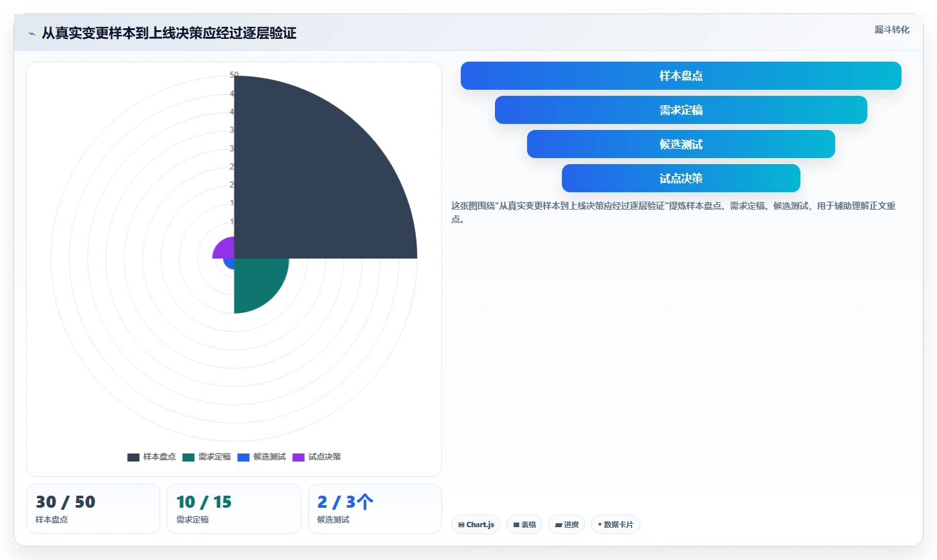The image size is (937, 560).
Task: Open the 2 / 3个 候选测试 stat card
Action: [x=375, y=508]
